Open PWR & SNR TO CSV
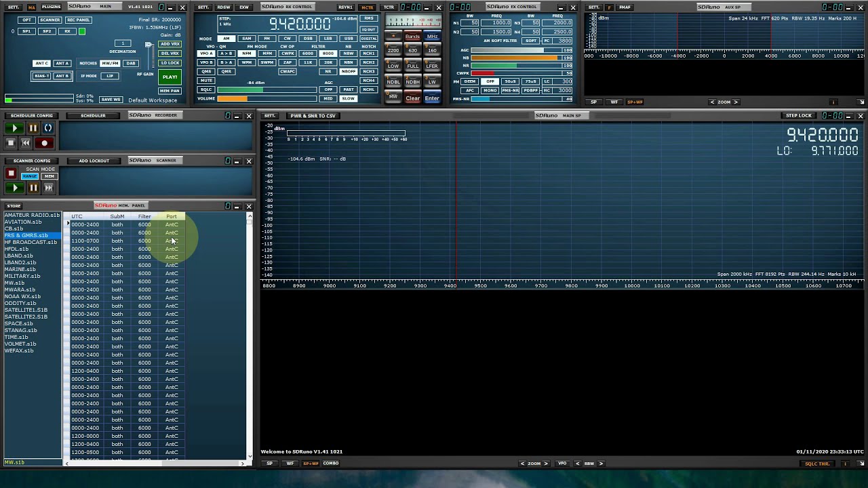This screenshot has width=868, height=488. 313,116
